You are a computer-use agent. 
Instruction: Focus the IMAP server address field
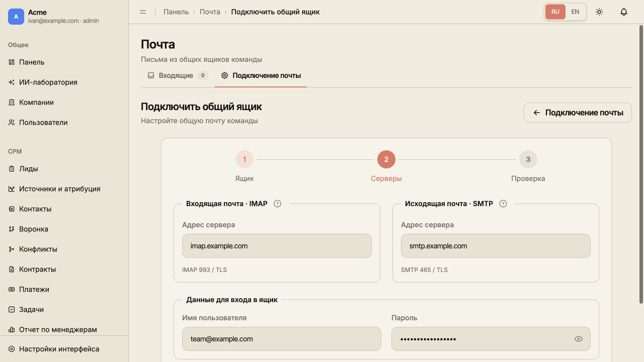[277, 246]
